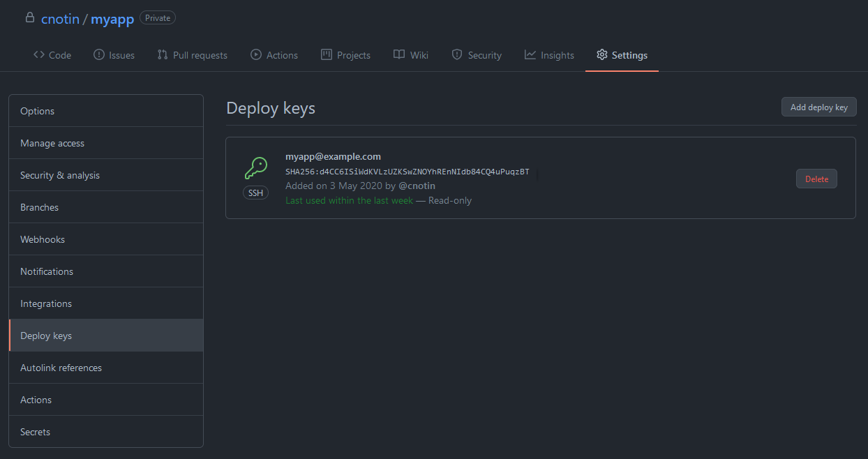Click the Add deploy key button
The image size is (868, 459).
click(x=819, y=107)
